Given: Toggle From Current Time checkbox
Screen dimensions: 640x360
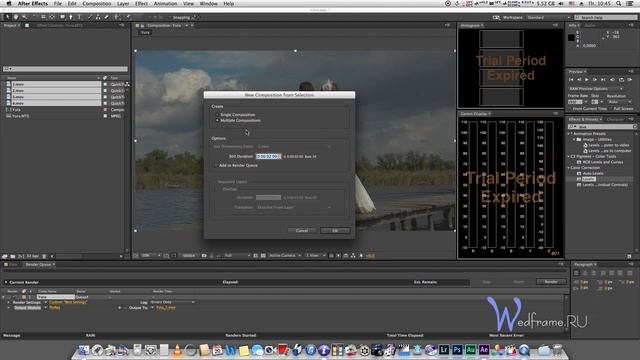Looking at the screenshot, I should (570, 109).
